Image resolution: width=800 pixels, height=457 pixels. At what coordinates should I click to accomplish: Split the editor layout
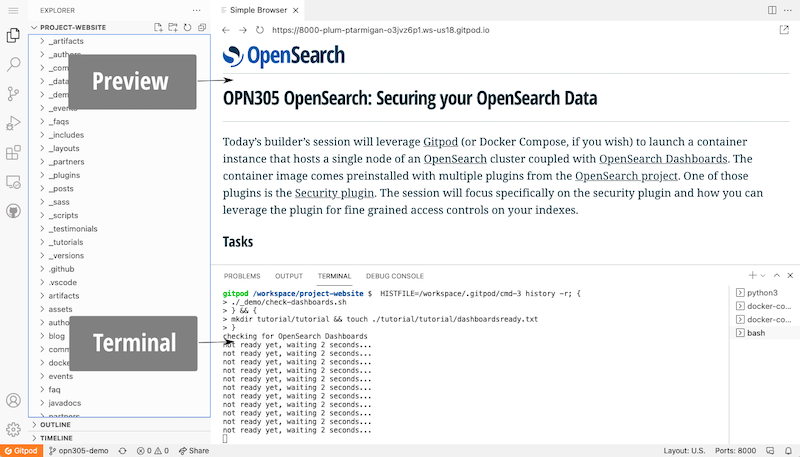772,10
